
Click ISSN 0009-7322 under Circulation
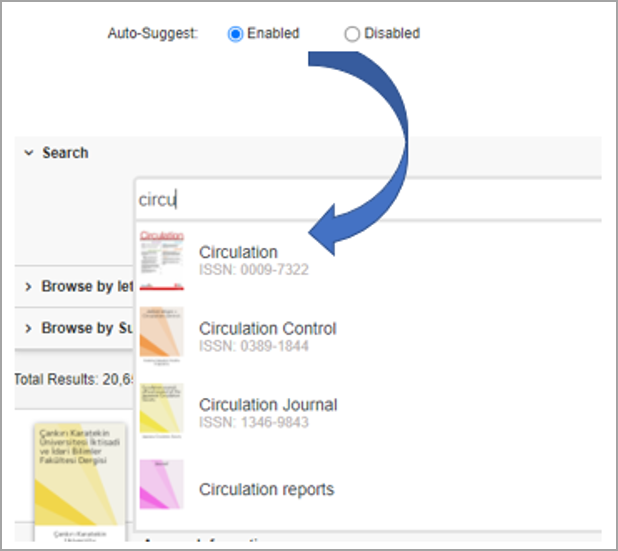tap(254, 270)
